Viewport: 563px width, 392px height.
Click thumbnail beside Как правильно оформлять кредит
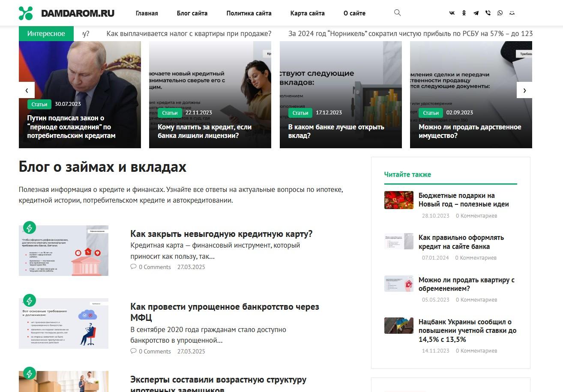pyautogui.click(x=399, y=241)
